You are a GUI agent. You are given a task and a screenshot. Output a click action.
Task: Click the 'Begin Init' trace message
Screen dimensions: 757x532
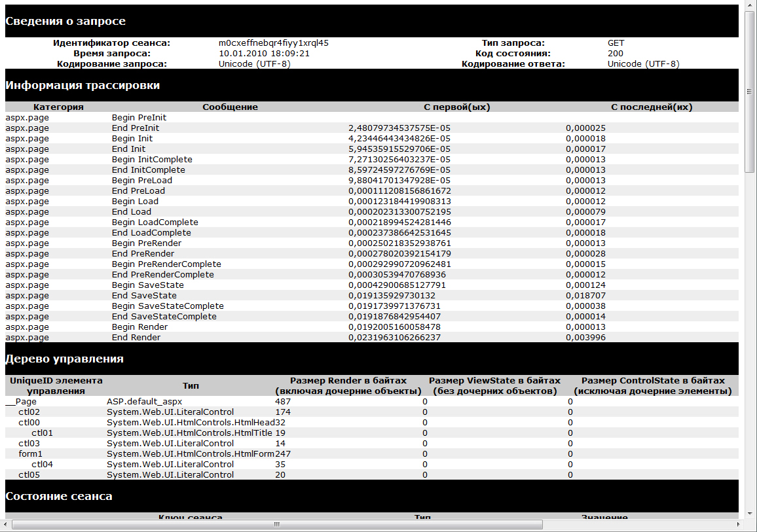[132, 139]
